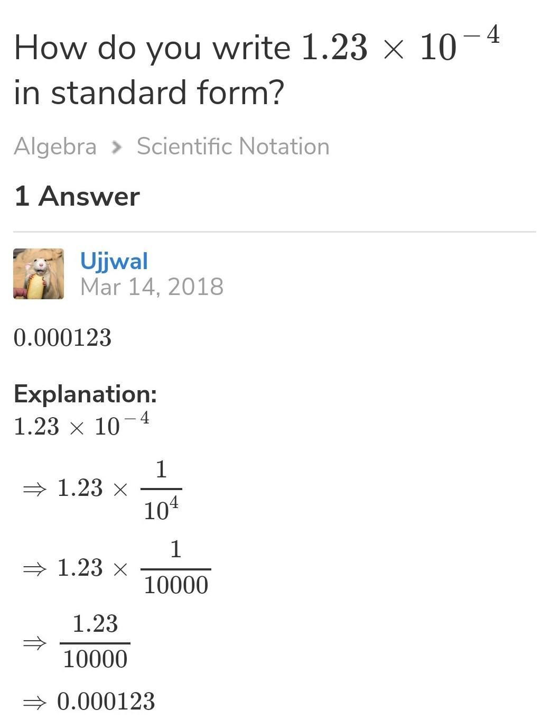Click Ujjwal's hamster avatar picture
The image size is (560, 728).
click(x=39, y=274)
